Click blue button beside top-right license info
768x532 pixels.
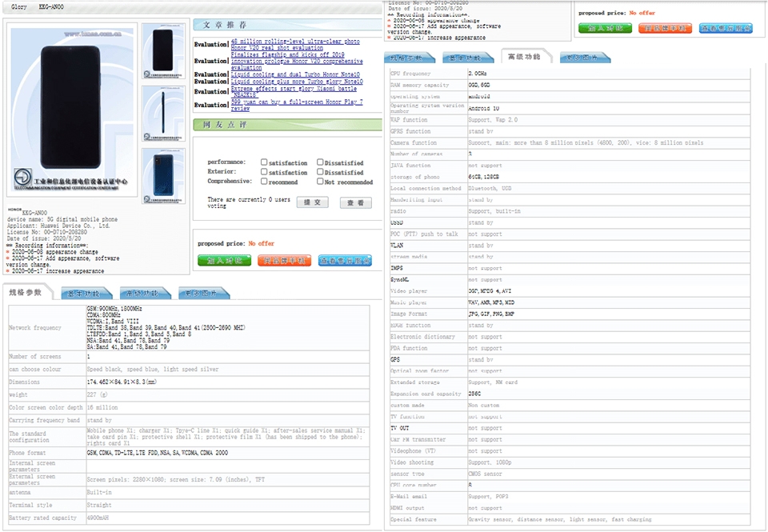click(726, 29)
